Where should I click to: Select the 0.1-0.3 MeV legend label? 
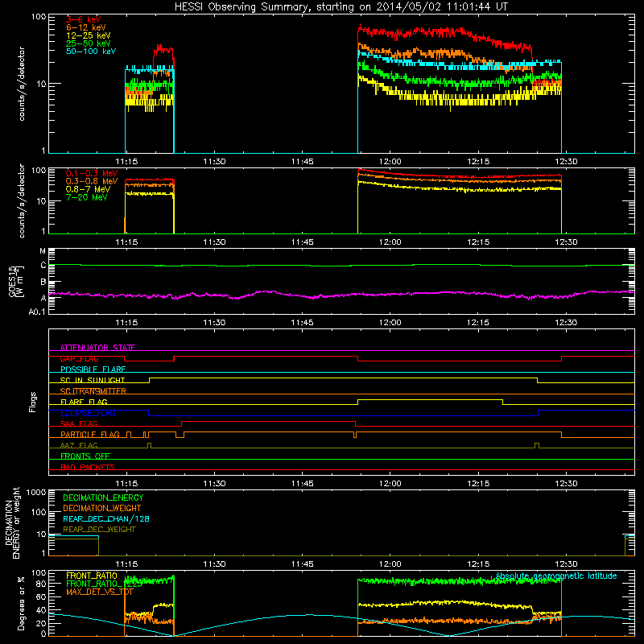click(92, 173)
